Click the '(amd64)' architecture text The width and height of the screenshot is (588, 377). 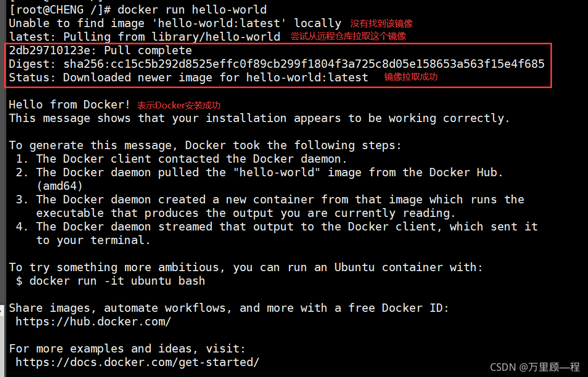pos(59,186)
